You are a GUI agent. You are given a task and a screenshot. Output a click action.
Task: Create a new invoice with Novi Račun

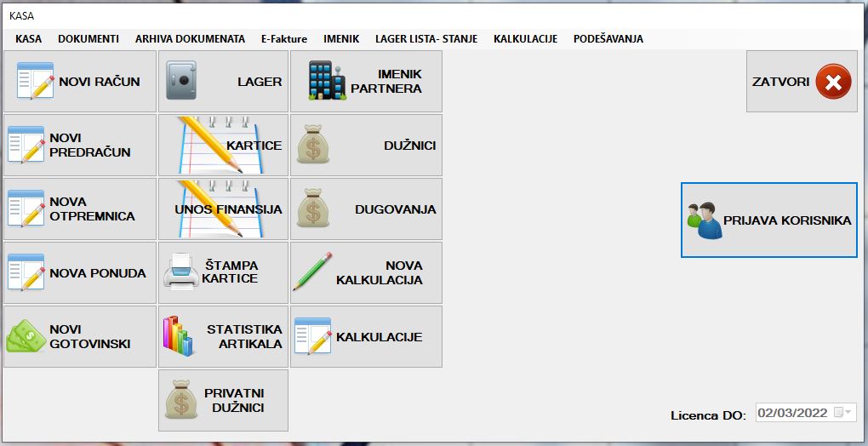point(79,82)
